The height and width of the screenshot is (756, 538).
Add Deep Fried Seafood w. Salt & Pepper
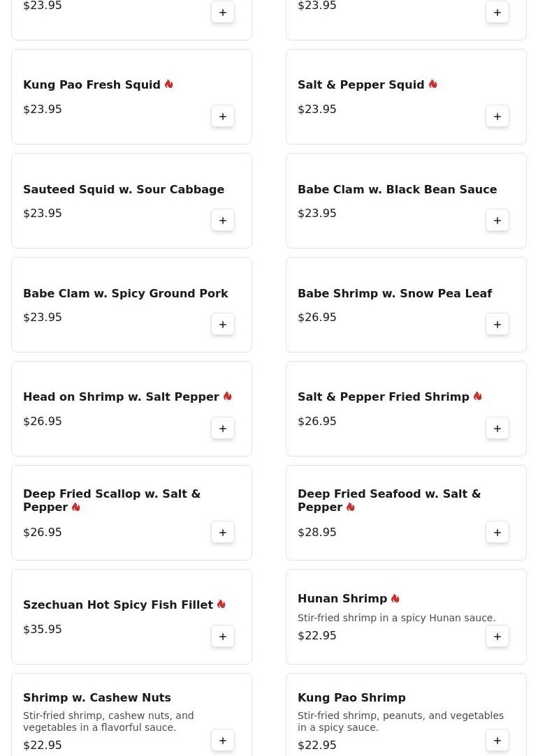click(497, 533)
